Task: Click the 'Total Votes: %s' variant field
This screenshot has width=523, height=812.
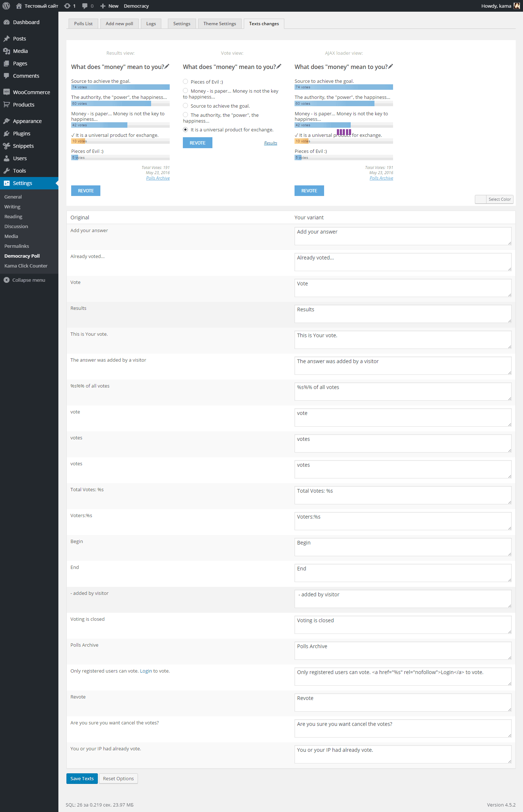Action: point(403,495)
